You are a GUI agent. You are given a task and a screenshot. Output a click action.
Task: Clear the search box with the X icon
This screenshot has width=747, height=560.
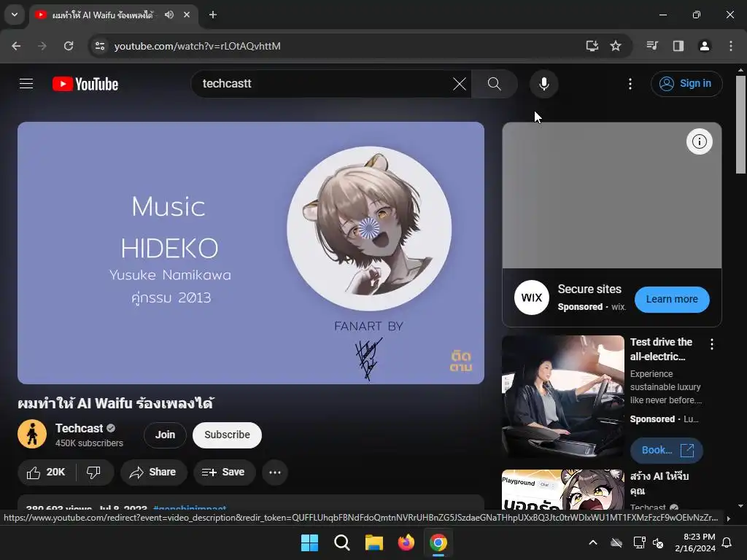click(460, 84)
